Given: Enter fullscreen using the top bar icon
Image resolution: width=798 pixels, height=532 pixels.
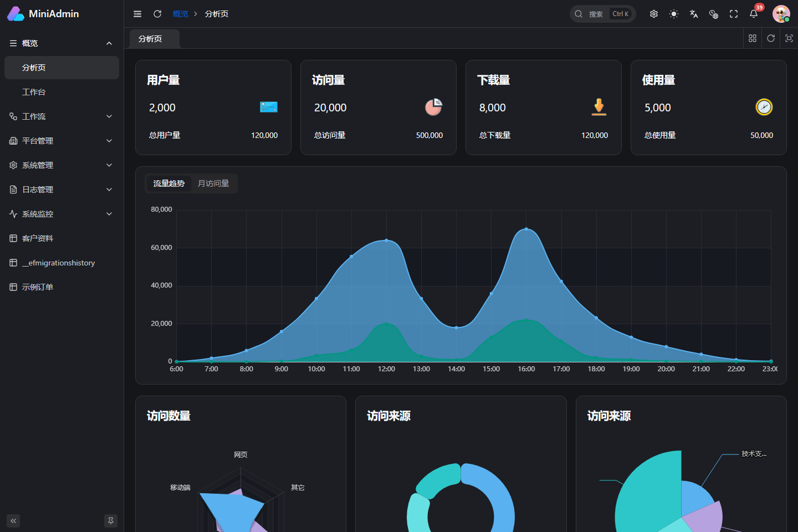Looking at the screenshot, I should tap(734, 14).
